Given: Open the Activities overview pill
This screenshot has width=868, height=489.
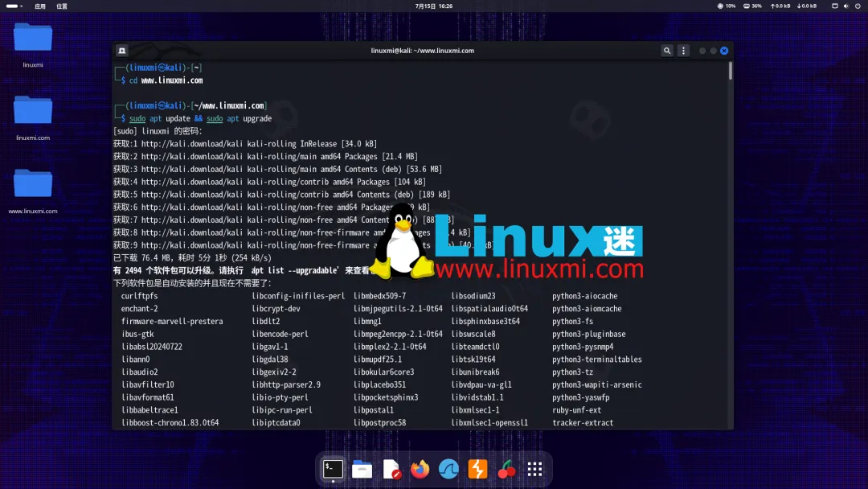Looking at the screenshot, I should (14, 6).
